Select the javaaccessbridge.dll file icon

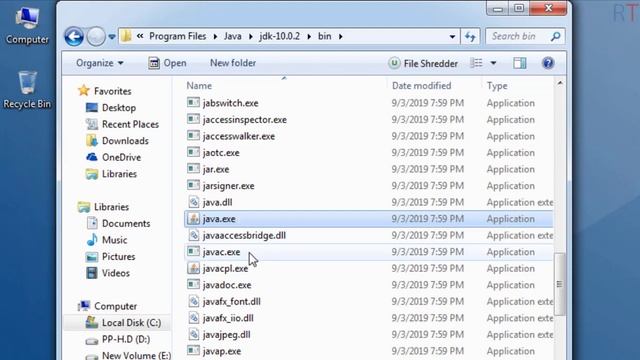[x=193, y=235]
